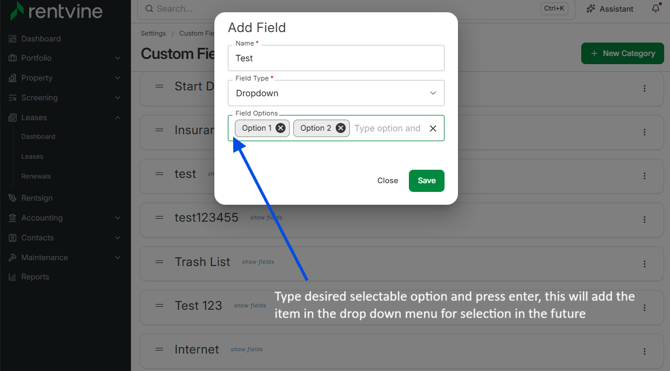670x371 pixels.
Task: Click show fields for Internet
Action: point(247,349)
